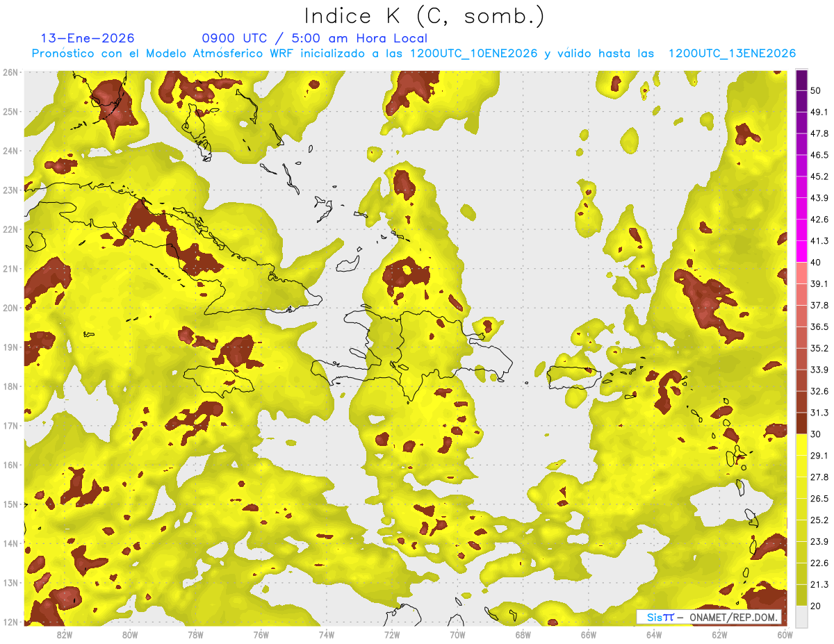Click the '31.3' color scale label
The image size is (834, 644).
819,413
